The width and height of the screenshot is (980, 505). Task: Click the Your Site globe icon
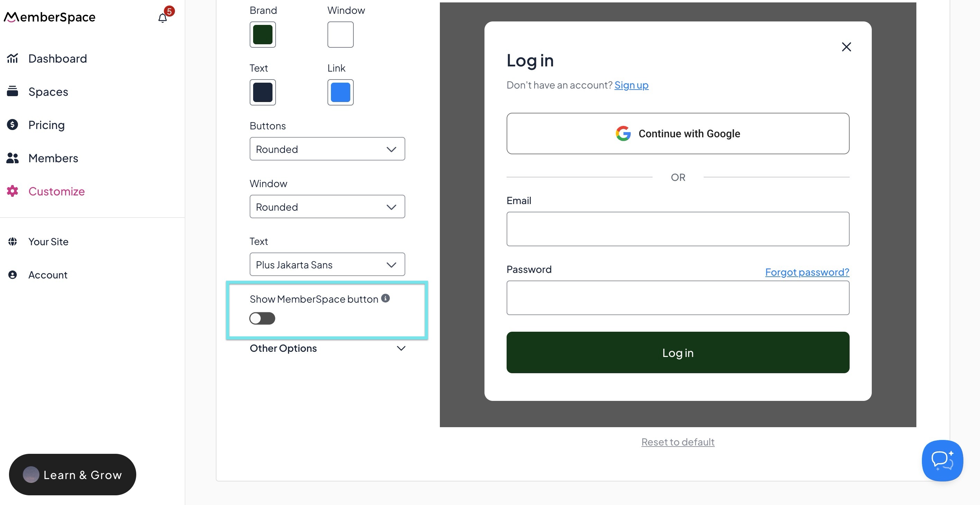(x=12, y=242)
